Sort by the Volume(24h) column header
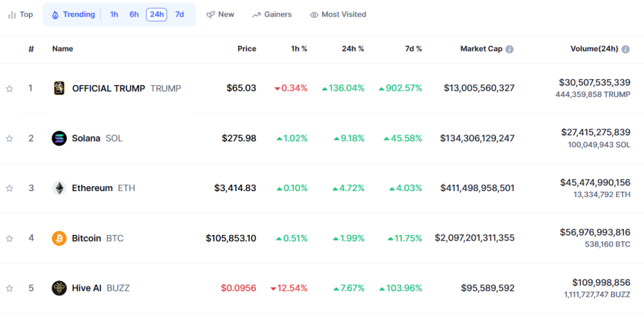The image size is (644, 325). (594, 49)
